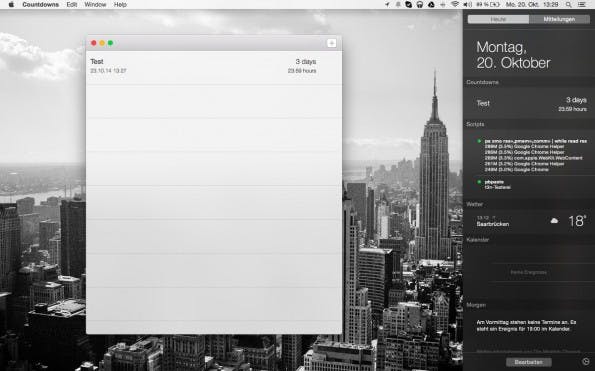
Task: Switch to the Mitteilungen tab
Action: (559, 19)
